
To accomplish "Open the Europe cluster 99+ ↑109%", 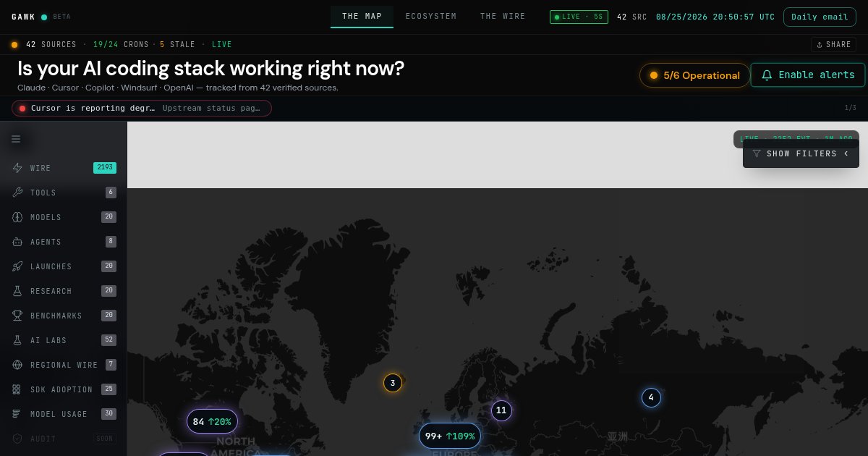I will (x=450, y=436).
